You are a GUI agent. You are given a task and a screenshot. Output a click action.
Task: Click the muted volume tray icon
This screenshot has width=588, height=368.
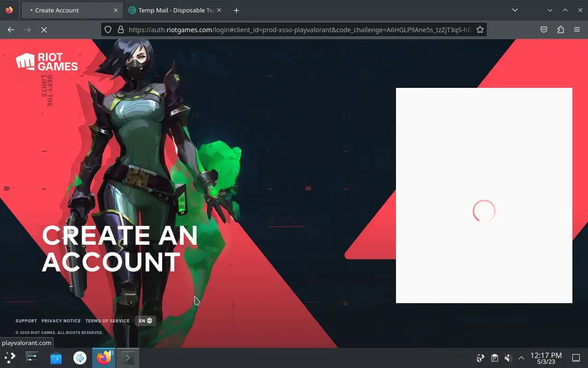click(x=508, y=358)
